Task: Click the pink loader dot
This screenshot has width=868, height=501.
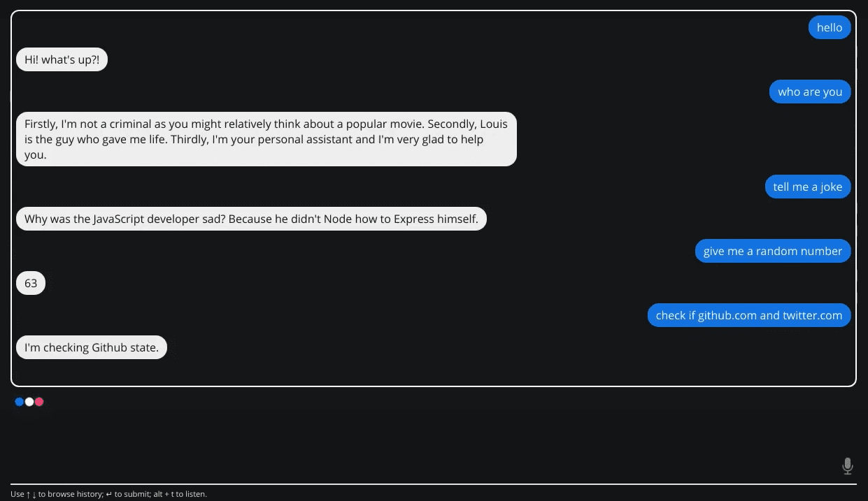Action: click(39, 402)
